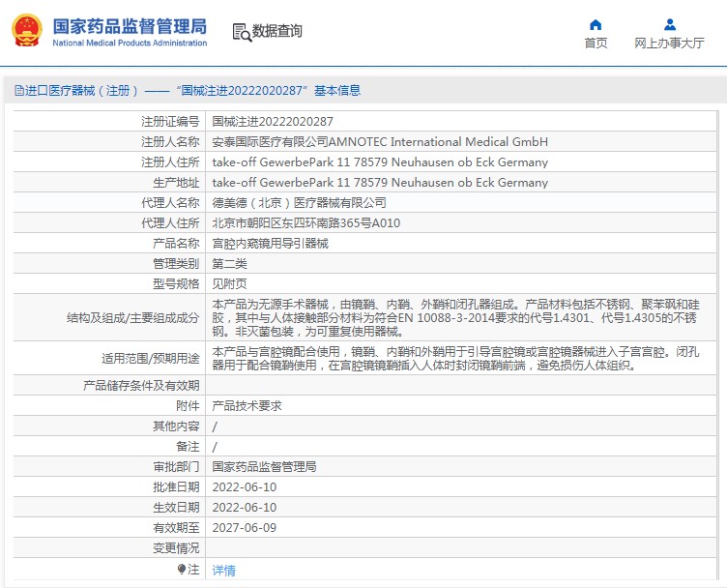Click the 管理类别 label
This screenshot has width=727, height=588.
tap(176, 264)
